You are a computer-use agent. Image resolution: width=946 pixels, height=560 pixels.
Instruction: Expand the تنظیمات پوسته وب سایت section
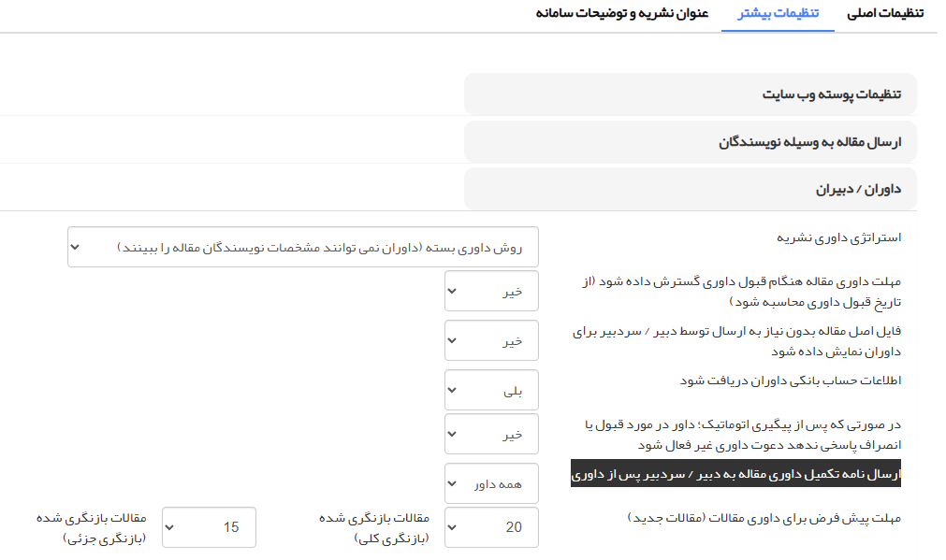pos(691,94)
